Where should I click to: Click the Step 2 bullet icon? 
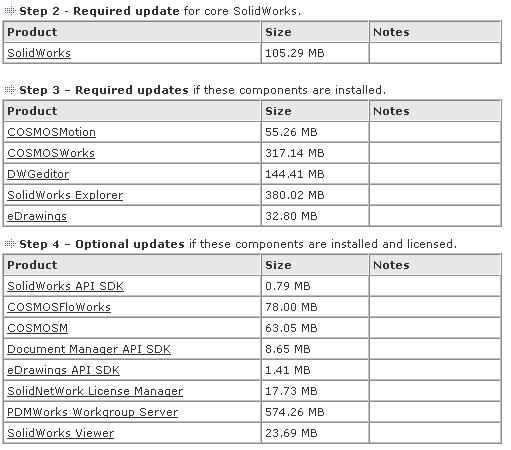point(10,11)
